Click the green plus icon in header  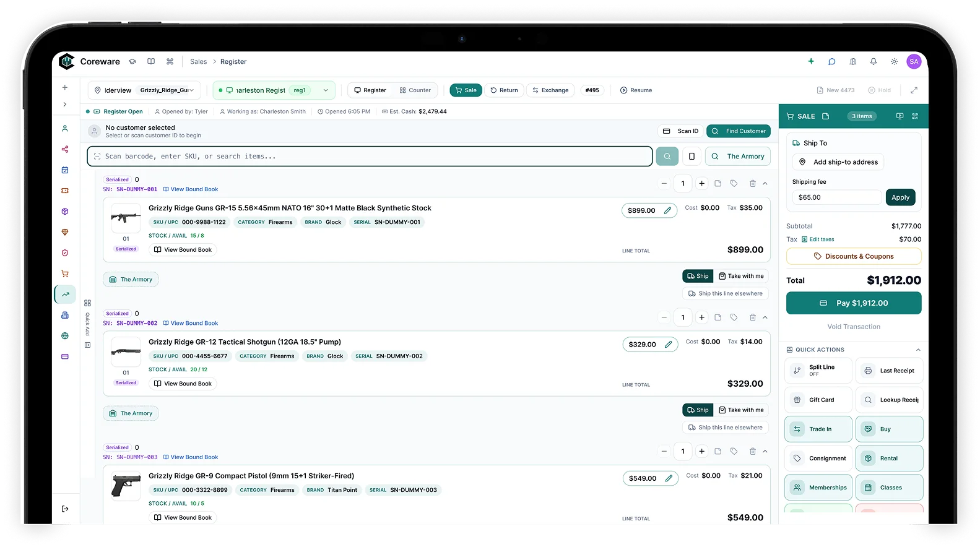[x=811, y=61]
